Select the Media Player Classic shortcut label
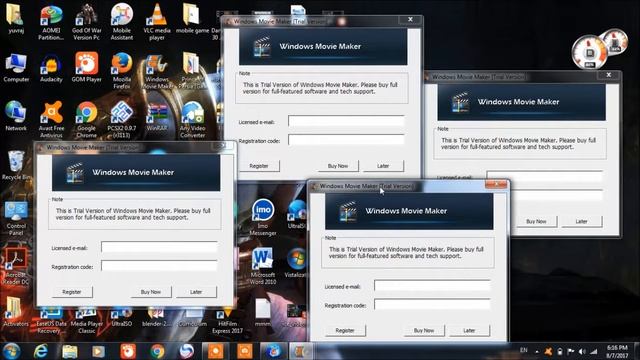 (x=87, y=327)
